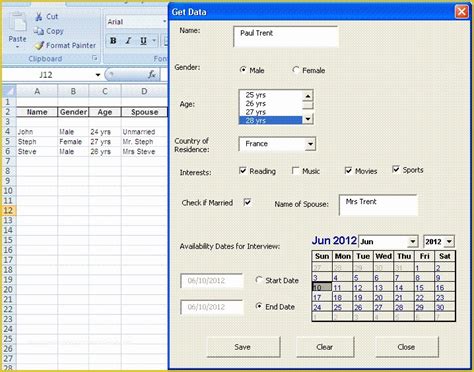Select column D header

144,91
